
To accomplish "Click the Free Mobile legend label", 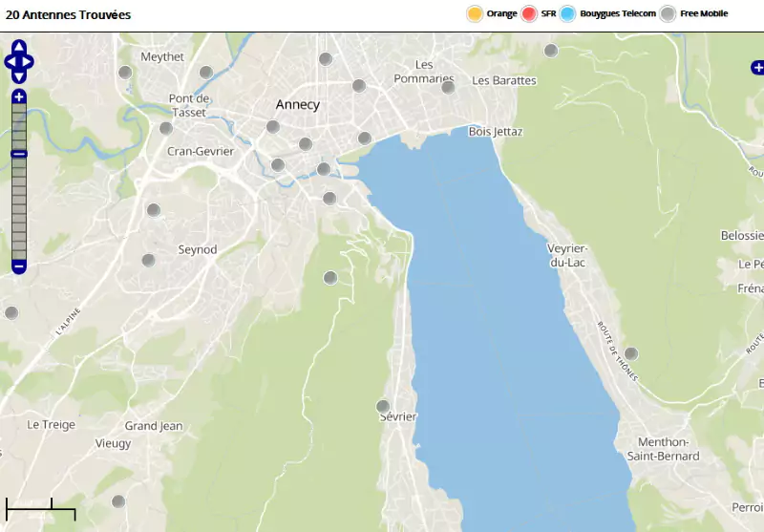I will pyautogui.click(x=704, y=13).
